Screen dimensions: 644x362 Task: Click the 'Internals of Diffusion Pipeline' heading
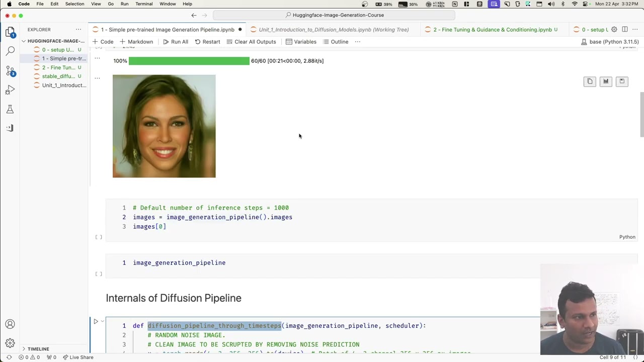coord(174,298)
